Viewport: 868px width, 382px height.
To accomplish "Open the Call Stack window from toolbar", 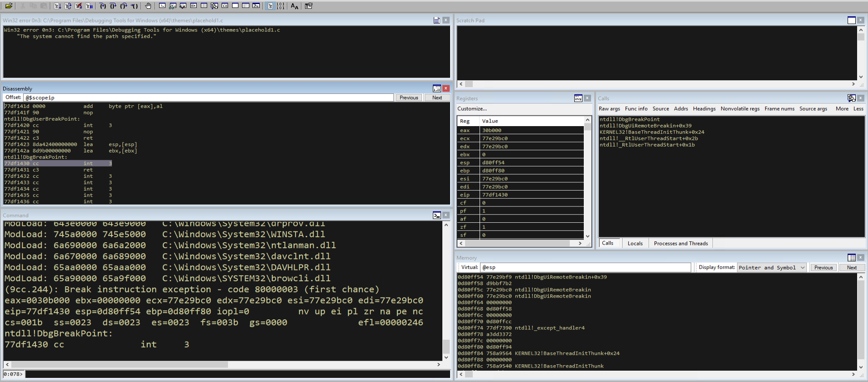I will 214,6.
